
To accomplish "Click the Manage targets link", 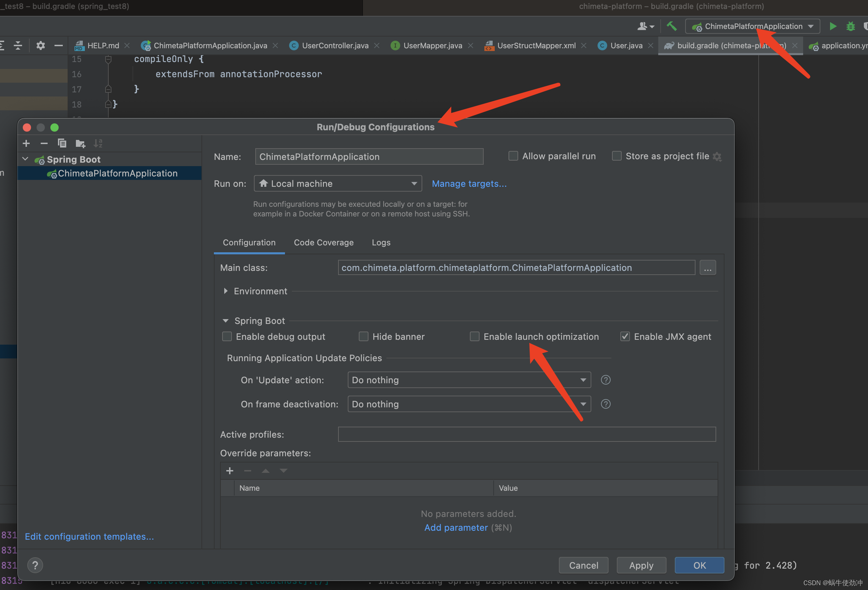I will pos(468,184).
